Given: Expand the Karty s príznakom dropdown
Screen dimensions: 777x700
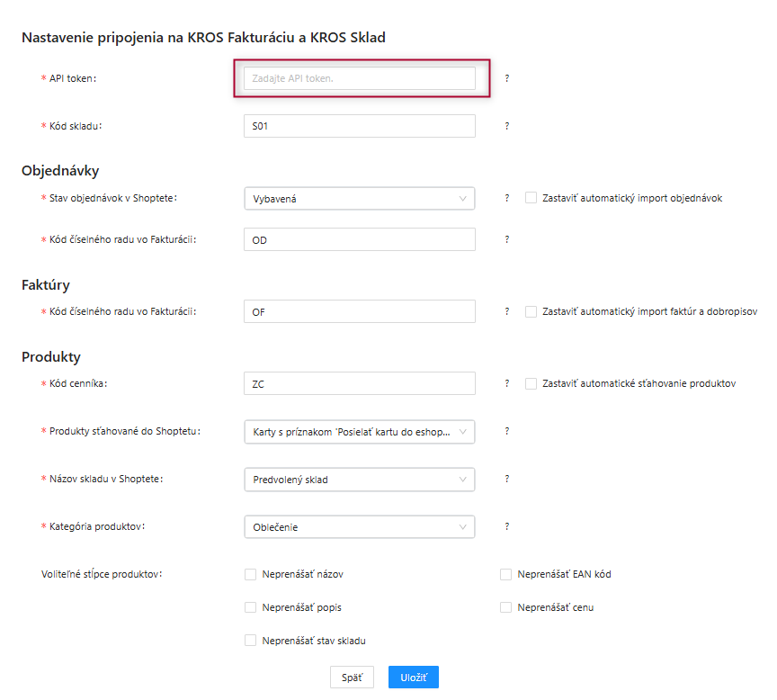Looking at the screenshot, I should pos(359,432).
